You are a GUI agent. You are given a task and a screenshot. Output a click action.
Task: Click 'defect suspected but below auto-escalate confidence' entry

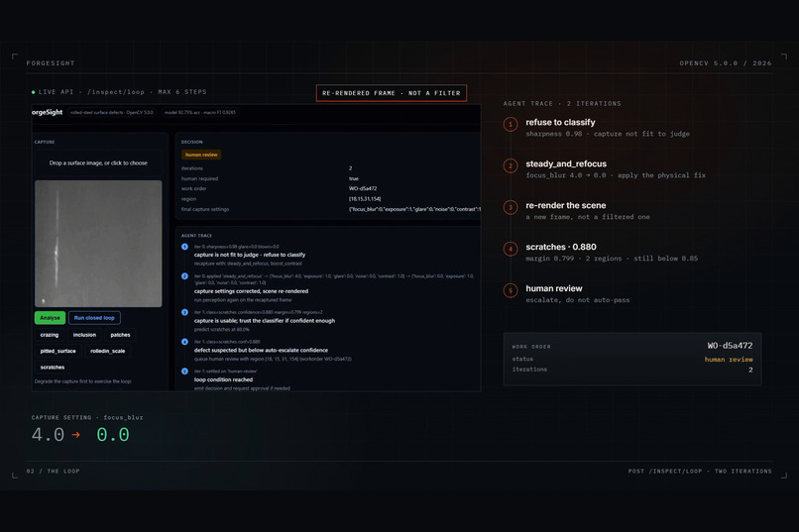[x=261, y=351]
